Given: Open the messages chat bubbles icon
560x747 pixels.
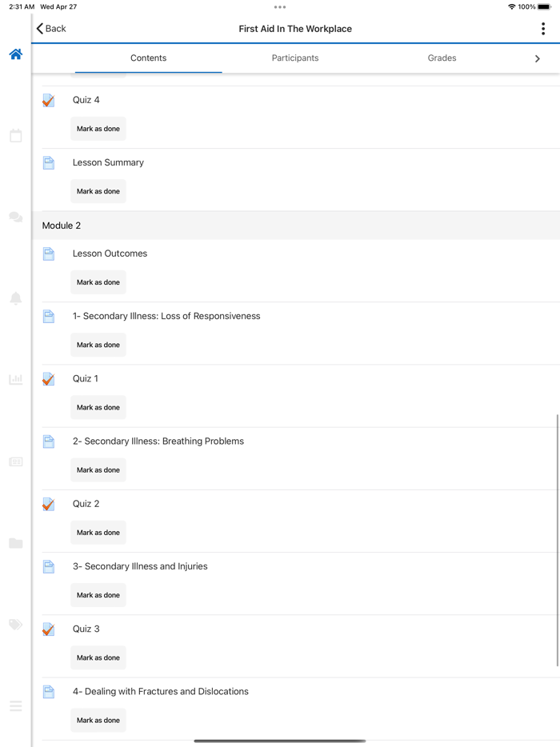Looking at the screenshot, I should pos(15,218).
